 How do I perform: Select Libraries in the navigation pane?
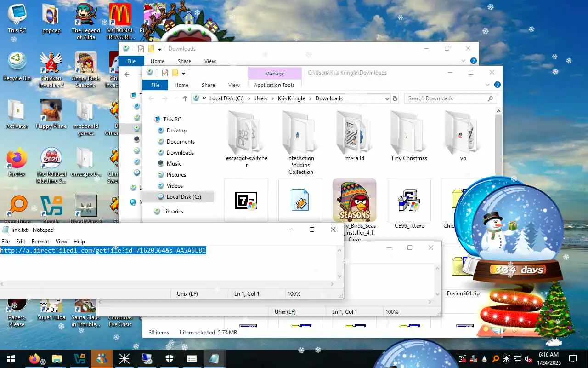tap(173, 212)
